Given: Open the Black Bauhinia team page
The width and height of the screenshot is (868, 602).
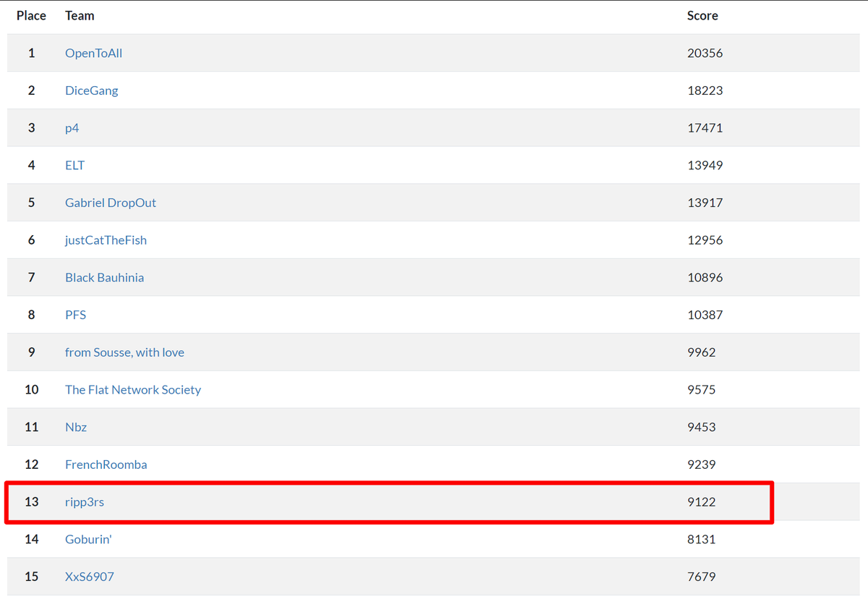Looking at the screenshot, I should [x=104, y=277].
